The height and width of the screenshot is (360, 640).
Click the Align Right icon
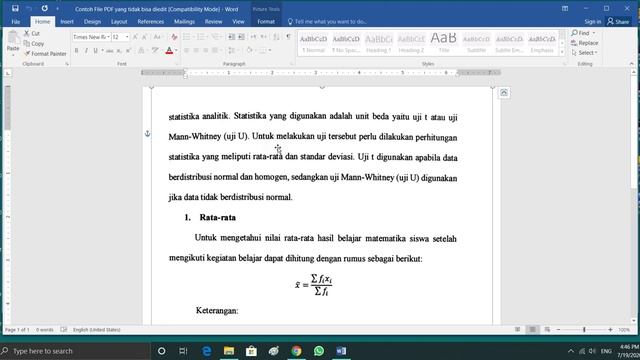[206, 51]
